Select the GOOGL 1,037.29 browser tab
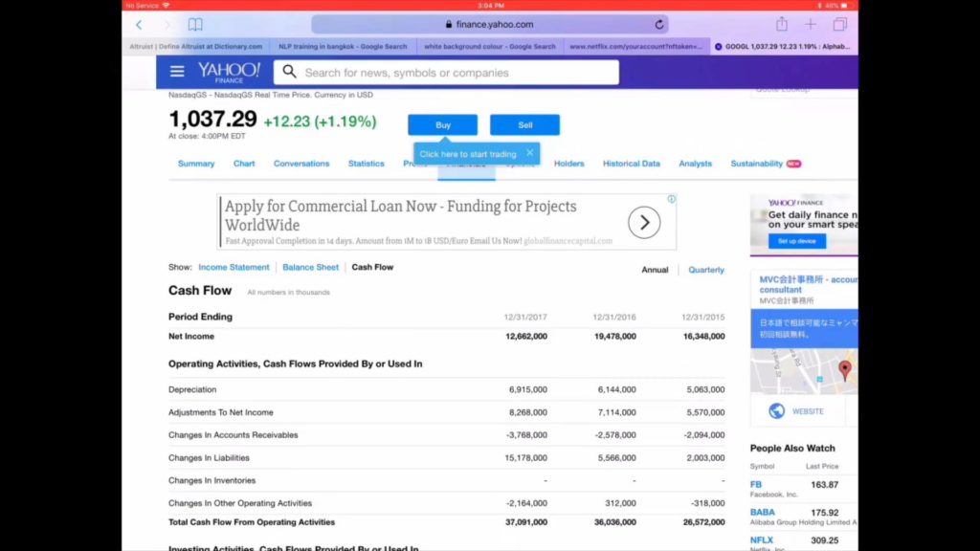 [x=784, y=46]
